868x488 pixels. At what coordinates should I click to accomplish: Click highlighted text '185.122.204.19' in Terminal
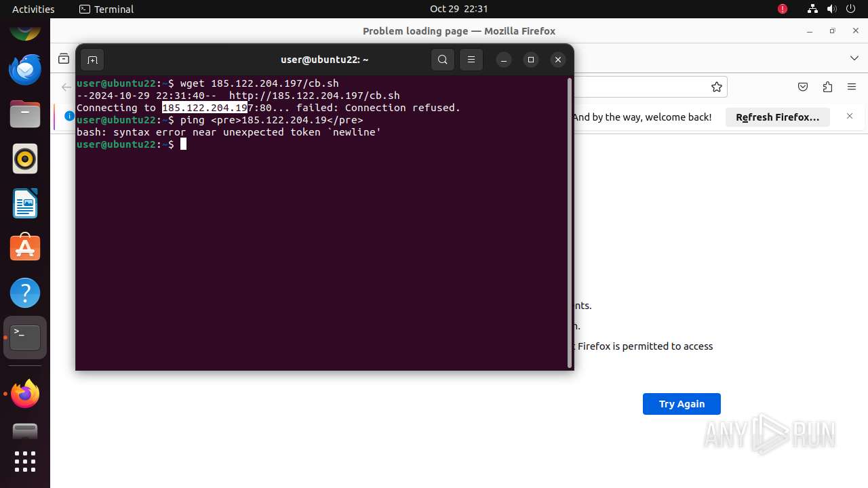(x=204, y=108)
